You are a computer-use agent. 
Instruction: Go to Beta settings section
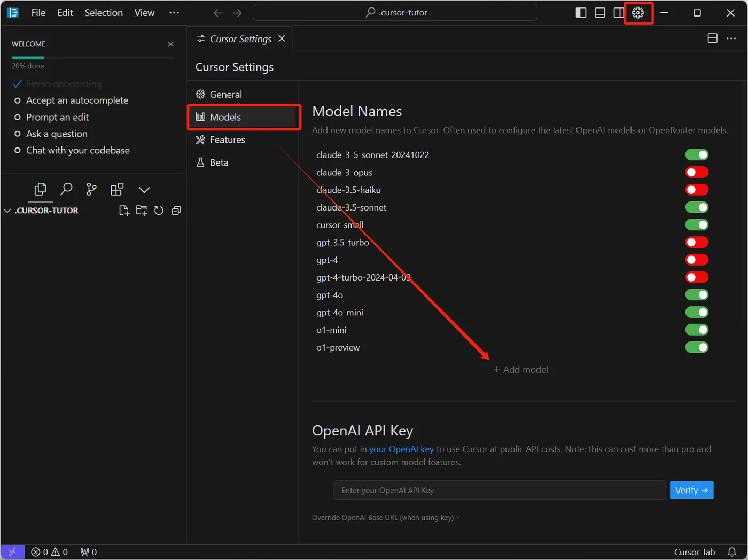point(243,162)
